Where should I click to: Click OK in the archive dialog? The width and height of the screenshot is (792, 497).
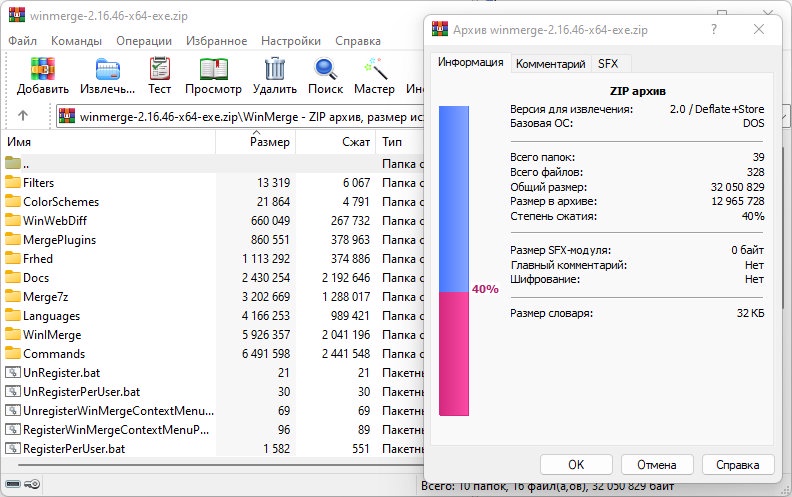pos(576,465)
